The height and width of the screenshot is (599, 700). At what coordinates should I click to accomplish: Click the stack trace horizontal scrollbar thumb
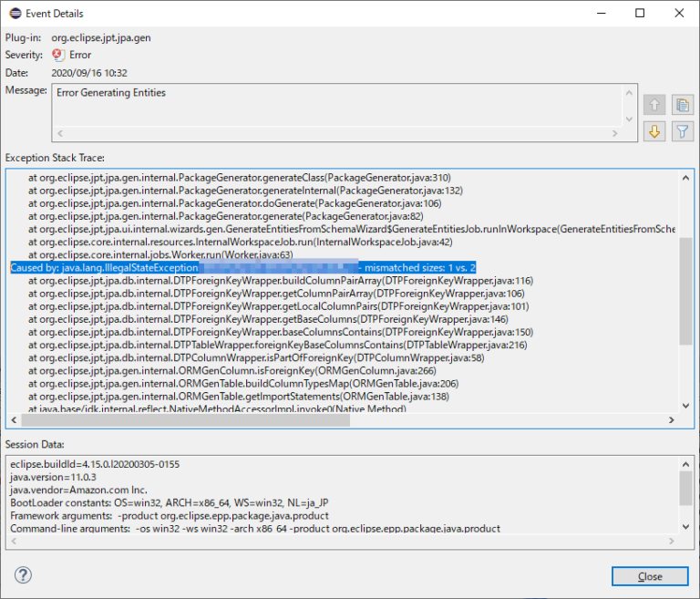[x=186, y=420]
